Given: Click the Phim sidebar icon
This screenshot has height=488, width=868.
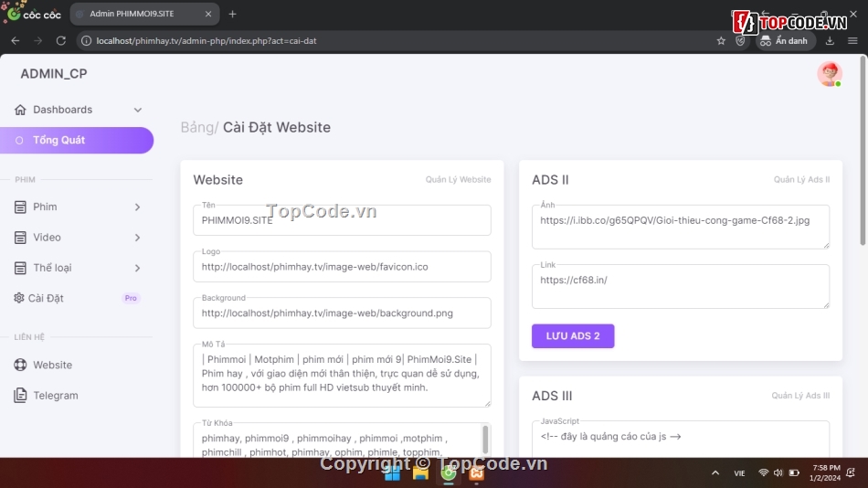Looking at the screenshot, I should coord(20,207).
